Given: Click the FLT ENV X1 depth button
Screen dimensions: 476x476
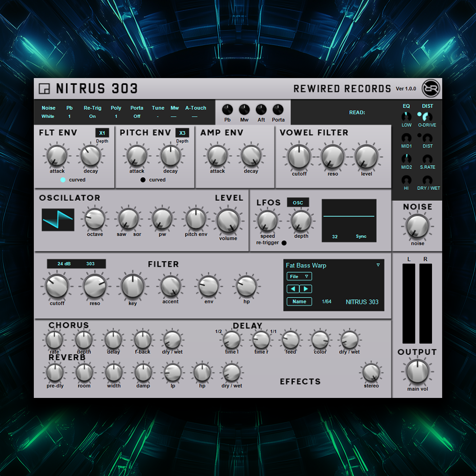Looking at the screenshot, I should tap(102, 133).
